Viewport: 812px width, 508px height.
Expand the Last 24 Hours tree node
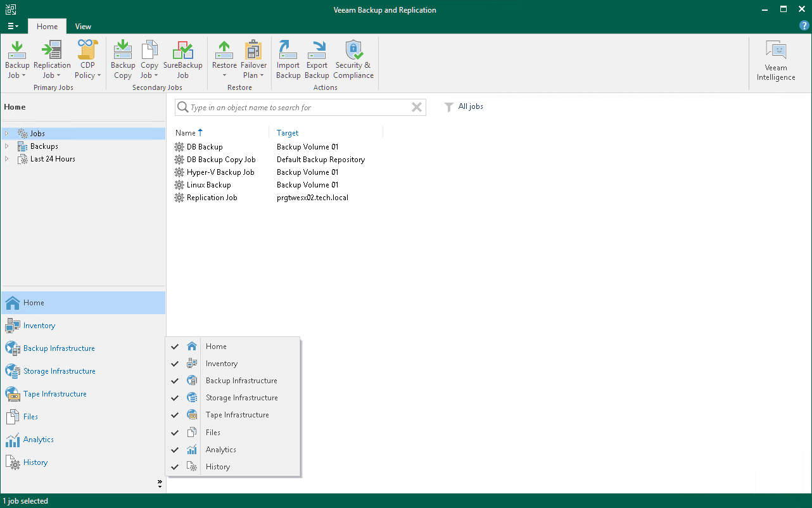[7, 159]
